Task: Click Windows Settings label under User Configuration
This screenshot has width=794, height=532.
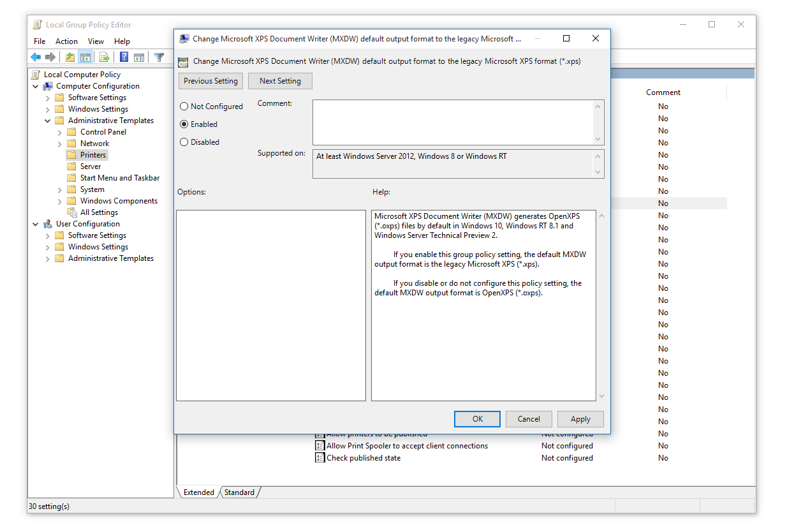Action: click(98, 247)
